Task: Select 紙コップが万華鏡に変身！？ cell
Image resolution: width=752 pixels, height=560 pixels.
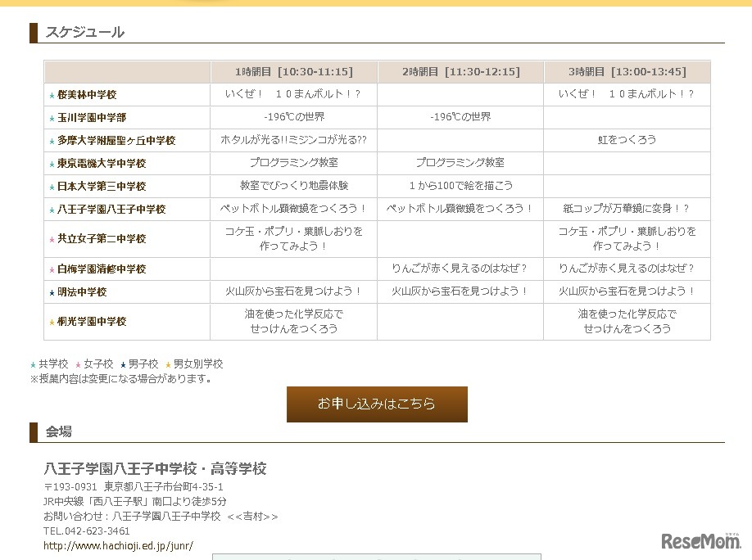Action: 627,209
